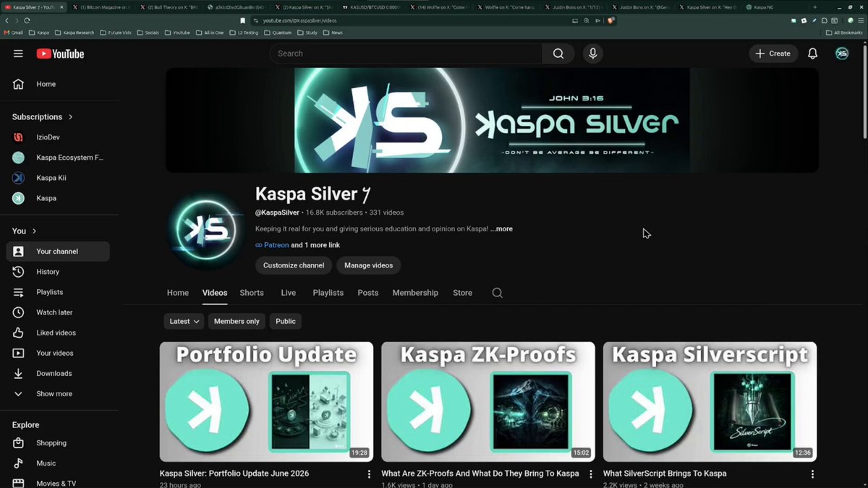This screenshot has height=488, width=868.
Task: Open Playlists in the sidebar
Action: pyautogui.click(x=58, y=292)
